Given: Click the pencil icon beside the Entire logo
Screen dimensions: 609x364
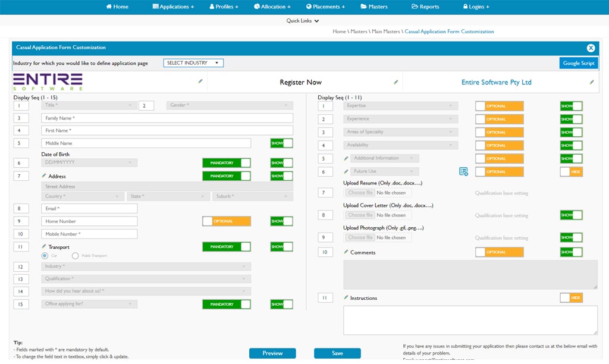Looking at the screenshot, I should 200,81.
